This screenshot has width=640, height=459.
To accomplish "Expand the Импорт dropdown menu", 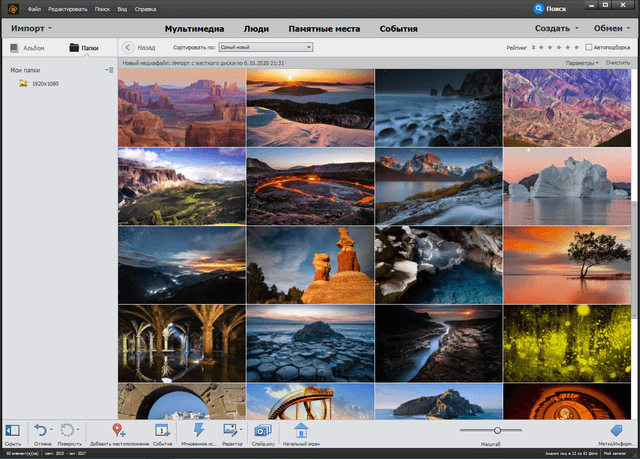I will pos(32,28).
